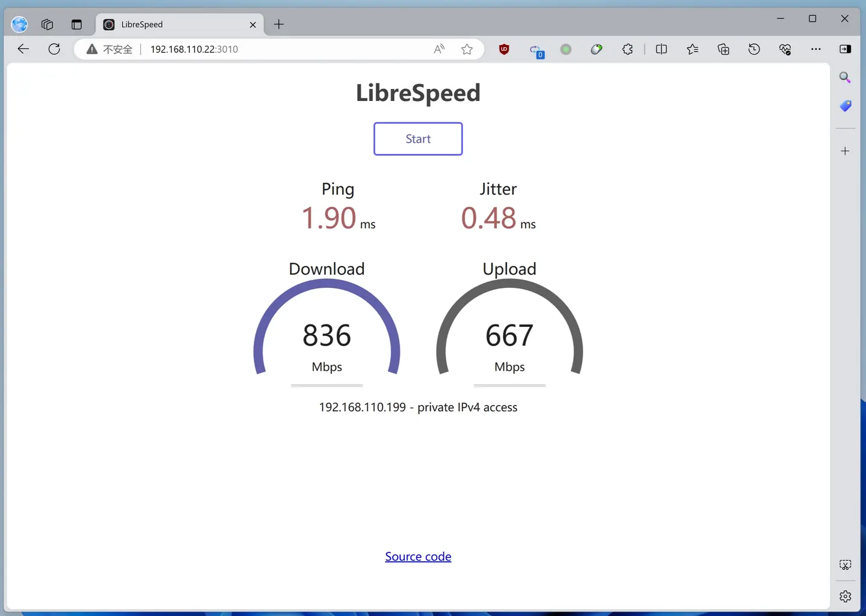Open the Collections panel
The image size is (866, 616).
click(x=723, y=49)
